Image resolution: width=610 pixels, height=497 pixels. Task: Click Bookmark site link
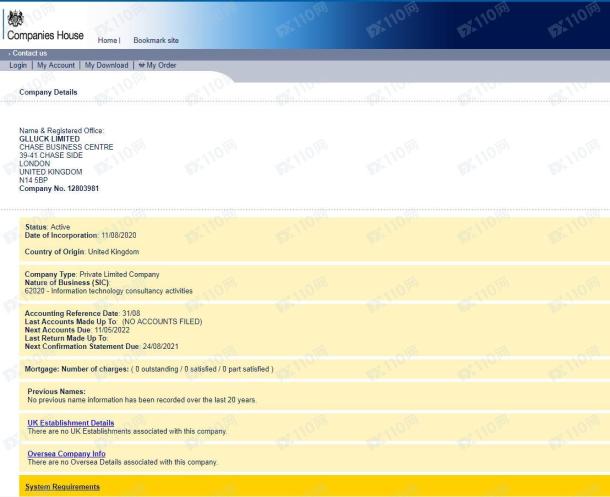[x=156, y=40]
